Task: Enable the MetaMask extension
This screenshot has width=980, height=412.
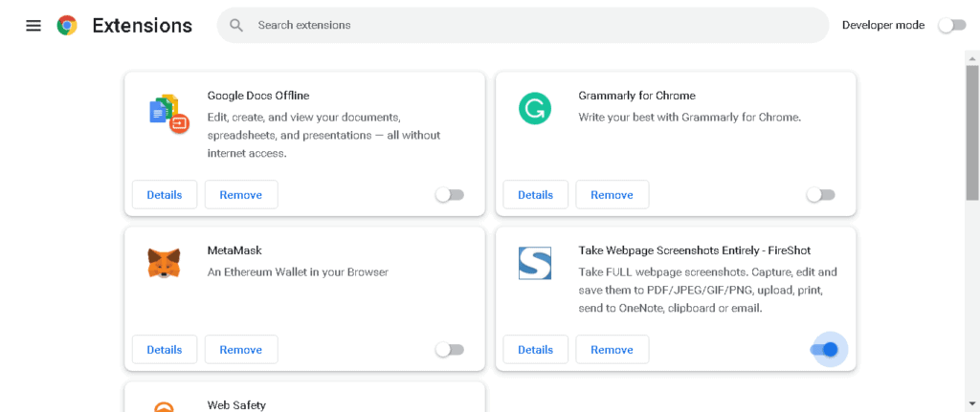Action: [450, 350]
